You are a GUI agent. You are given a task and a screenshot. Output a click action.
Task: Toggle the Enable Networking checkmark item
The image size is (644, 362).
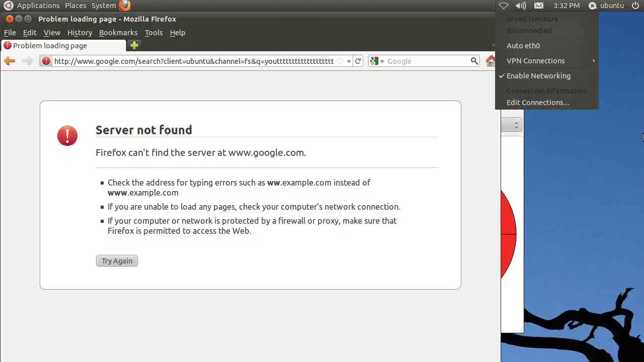tap(547, 76)
